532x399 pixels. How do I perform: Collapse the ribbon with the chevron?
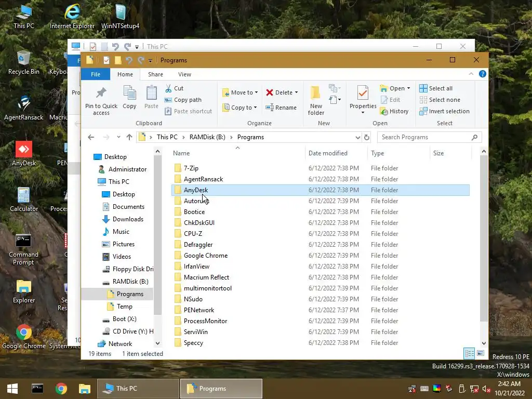click(471, 74)
